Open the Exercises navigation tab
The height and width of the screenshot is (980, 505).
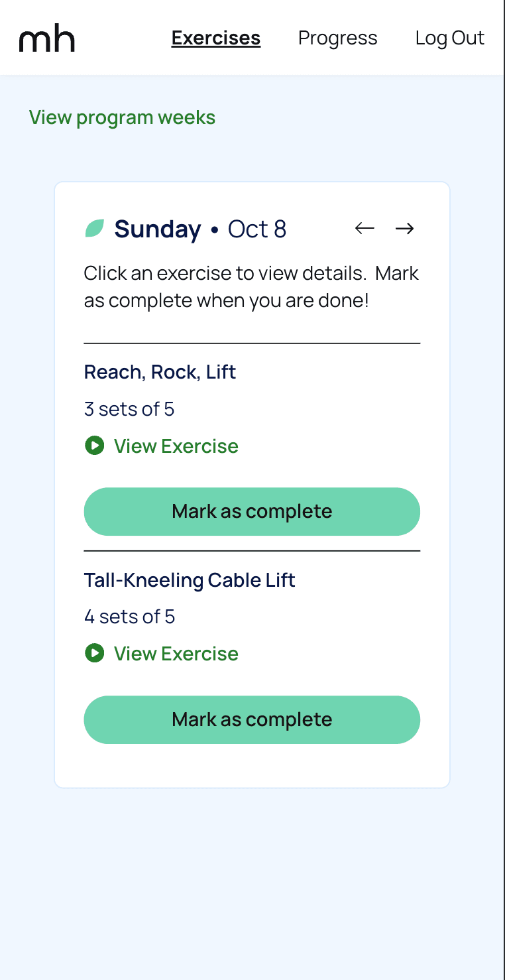(215, 38)
